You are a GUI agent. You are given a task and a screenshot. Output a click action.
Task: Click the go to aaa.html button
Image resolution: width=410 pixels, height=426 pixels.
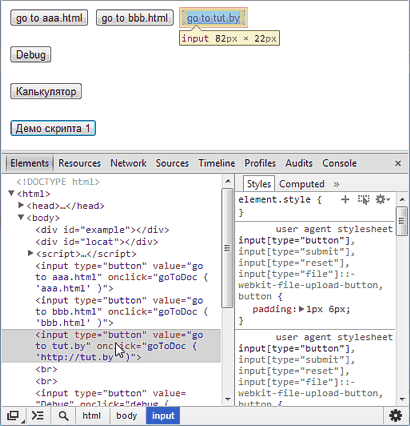click(49, 18)
